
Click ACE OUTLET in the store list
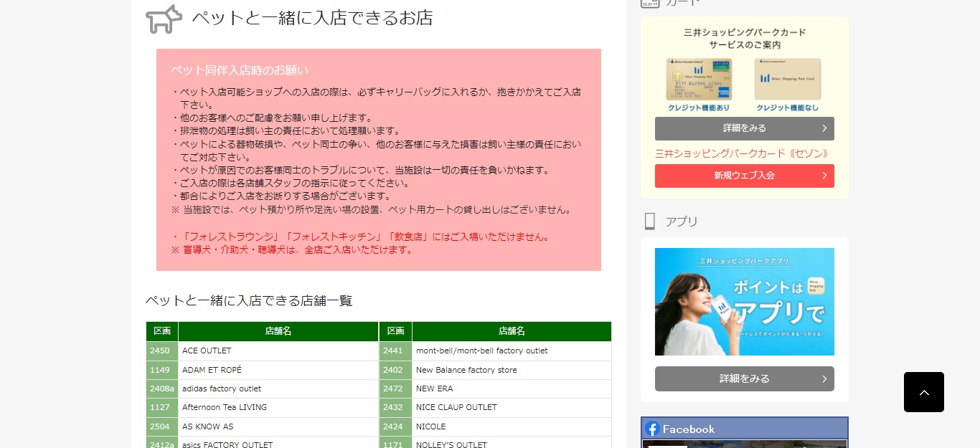[207, 351]
